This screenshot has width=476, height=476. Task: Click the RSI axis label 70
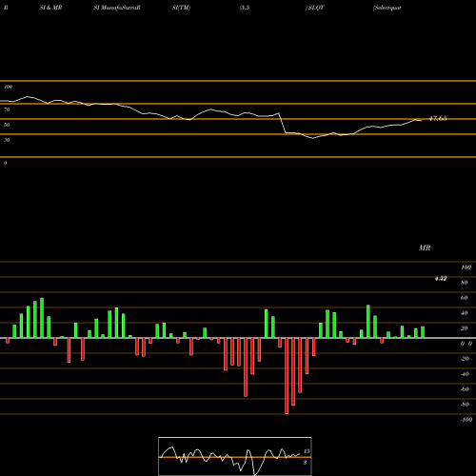pyautogui.click(x=7, y=109)
